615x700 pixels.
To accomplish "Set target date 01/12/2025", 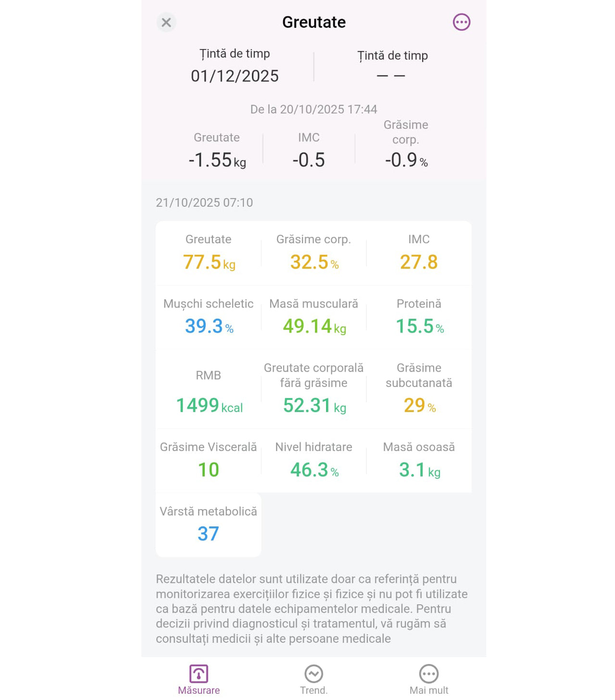I will click(235, 75).
